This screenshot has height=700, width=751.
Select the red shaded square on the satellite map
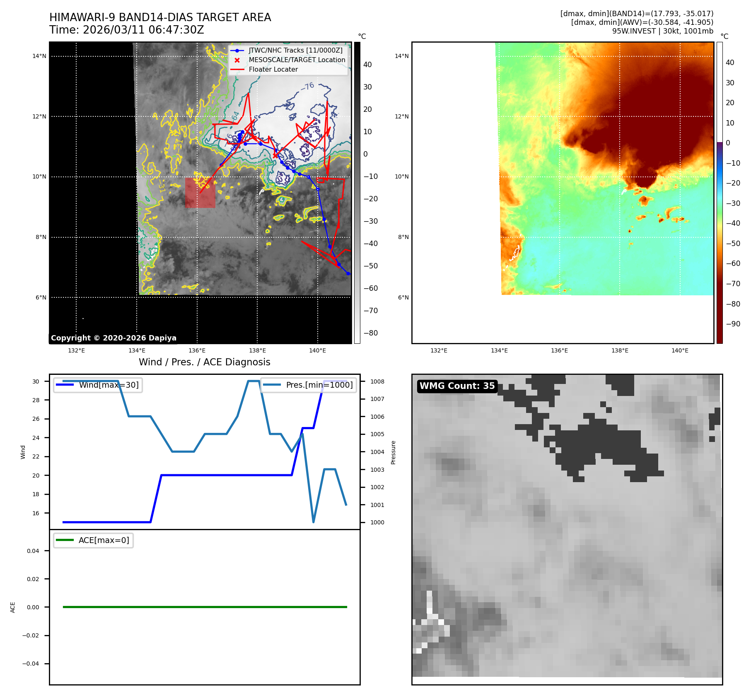point(200,193)
